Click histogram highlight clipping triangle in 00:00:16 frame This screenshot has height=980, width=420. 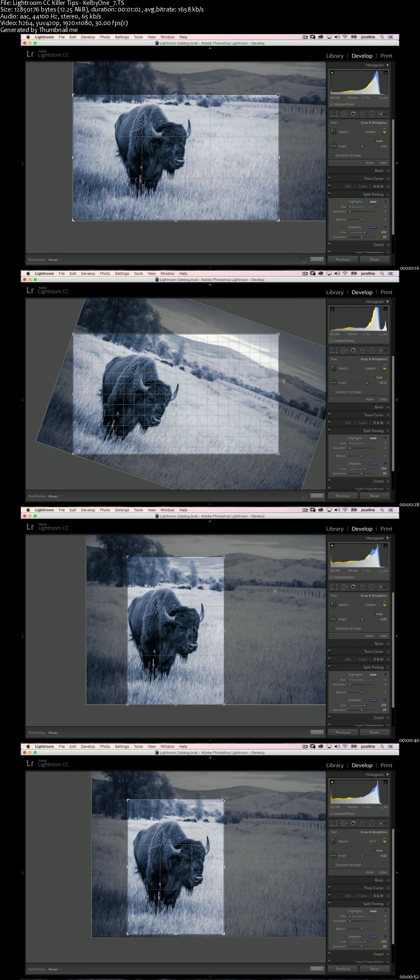(x=386, y=73)
